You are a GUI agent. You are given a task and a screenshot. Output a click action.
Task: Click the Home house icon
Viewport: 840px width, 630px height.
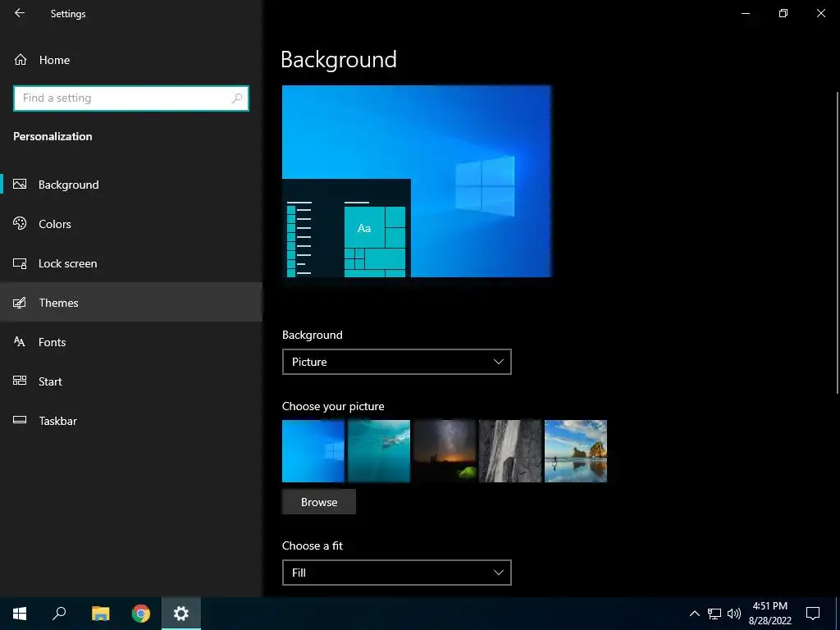coord(21,59)
